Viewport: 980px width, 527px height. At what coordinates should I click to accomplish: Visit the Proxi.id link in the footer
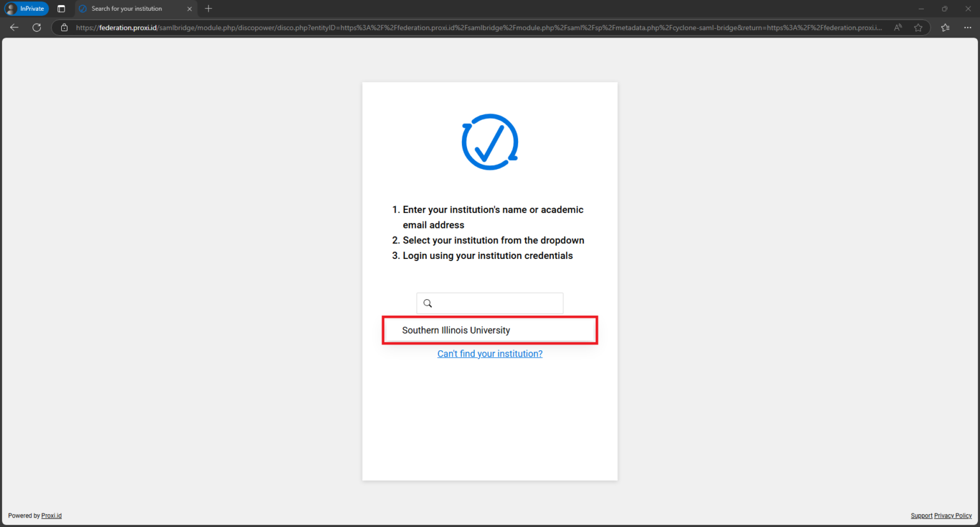[x=51, y=516]
